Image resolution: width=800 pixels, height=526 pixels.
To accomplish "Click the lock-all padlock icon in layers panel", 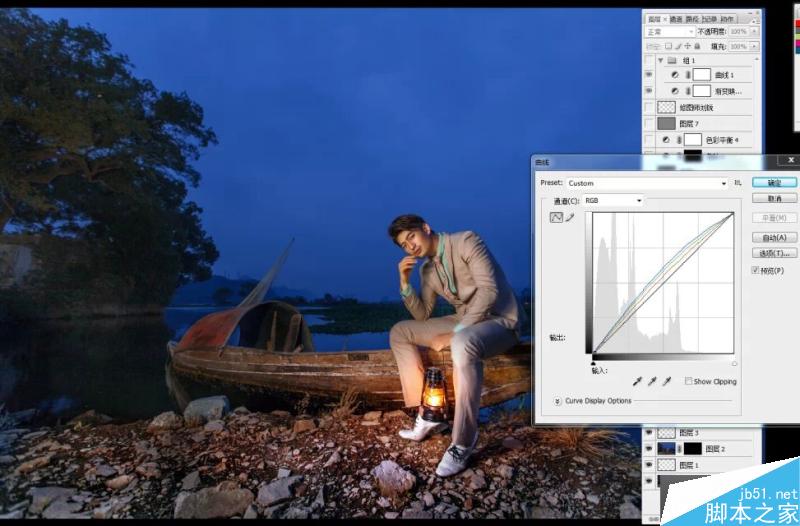I will tap(697, 46).
